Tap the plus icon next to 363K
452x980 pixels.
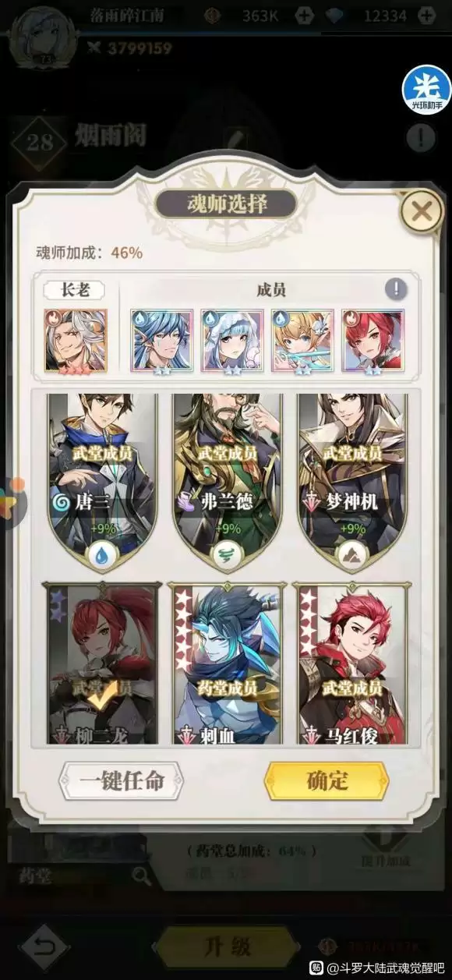pyautogui.click(x=306, y=16)
